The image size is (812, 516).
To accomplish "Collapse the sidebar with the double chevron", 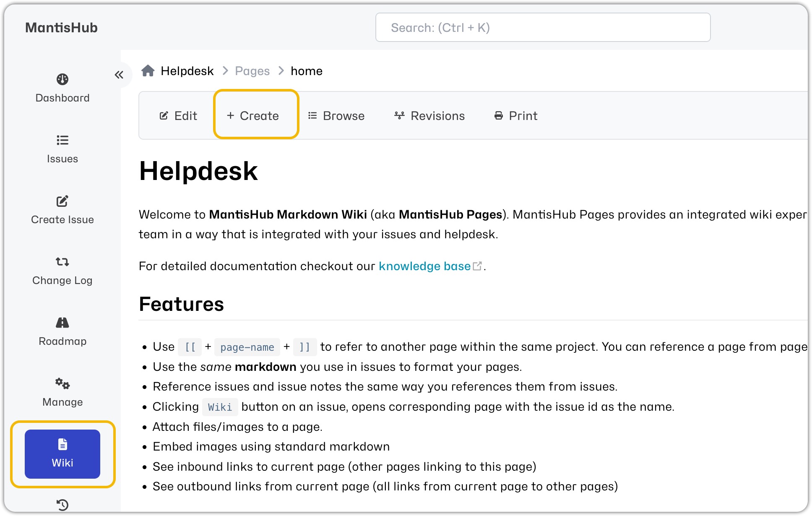I will coord(119,75).
